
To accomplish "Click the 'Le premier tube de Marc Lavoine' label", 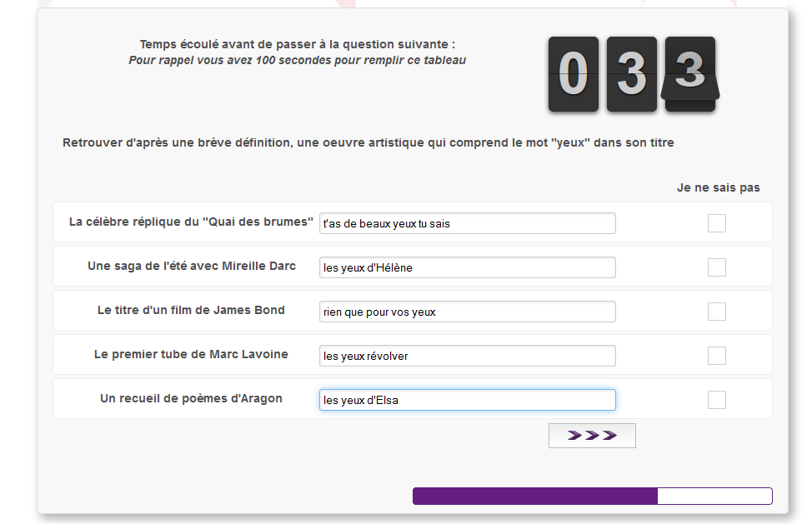I will coord(191,354).
